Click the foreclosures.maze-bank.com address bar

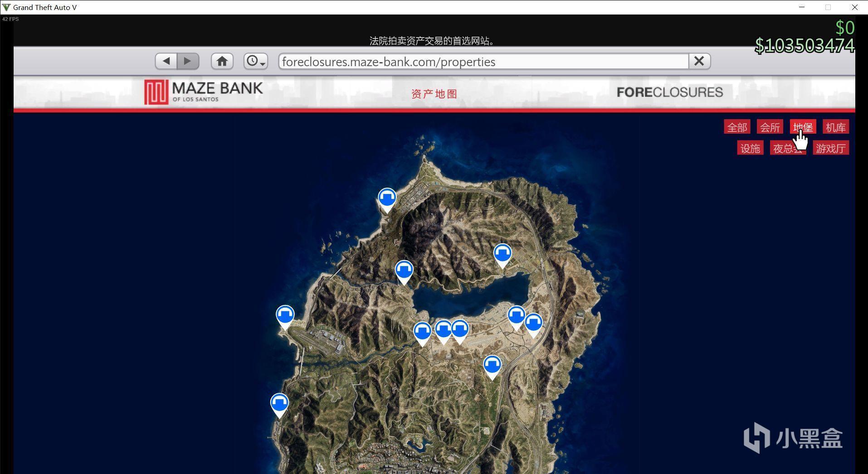coord(483,62)
